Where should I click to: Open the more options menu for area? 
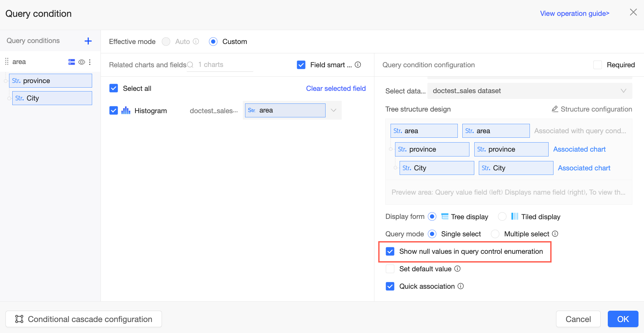point(90,62)
